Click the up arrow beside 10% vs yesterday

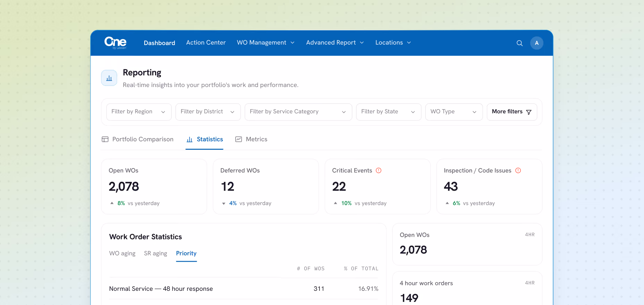(335, 203)
